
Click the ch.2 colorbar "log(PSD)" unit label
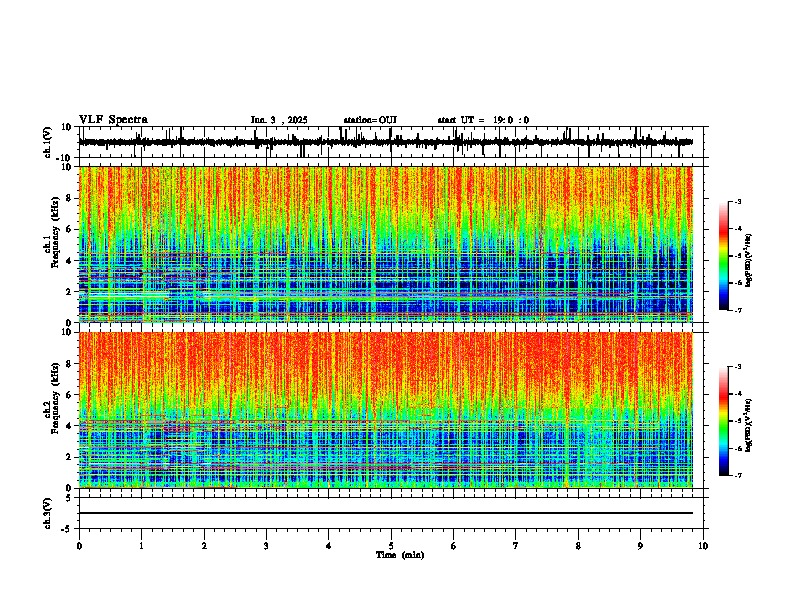point(749,425)
